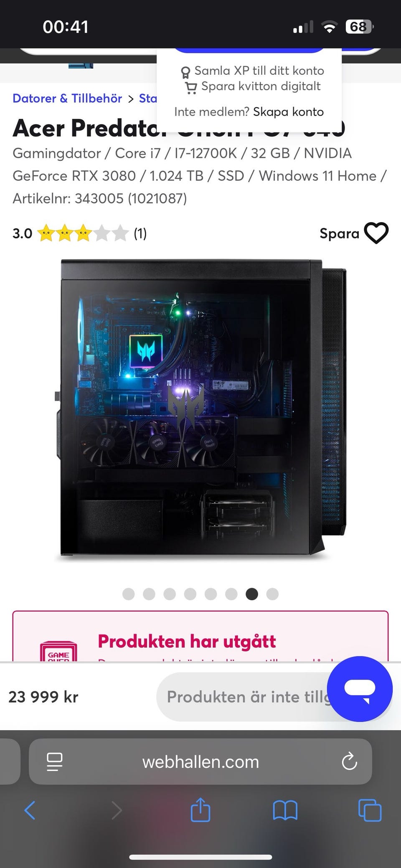Tap the heart icon next to Spara
401x868 pixels.
pos(376,233)
